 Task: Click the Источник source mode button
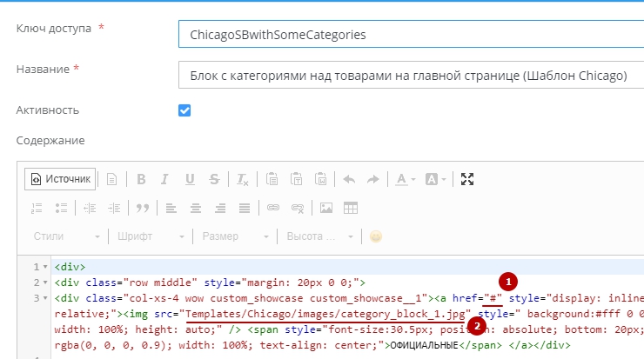coord(60,179)
